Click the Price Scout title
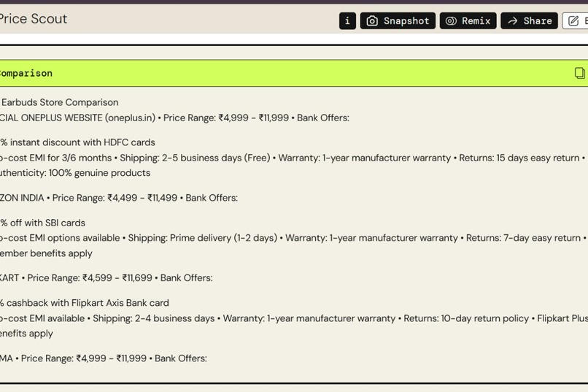588x392 pixels. coord(34,19)
